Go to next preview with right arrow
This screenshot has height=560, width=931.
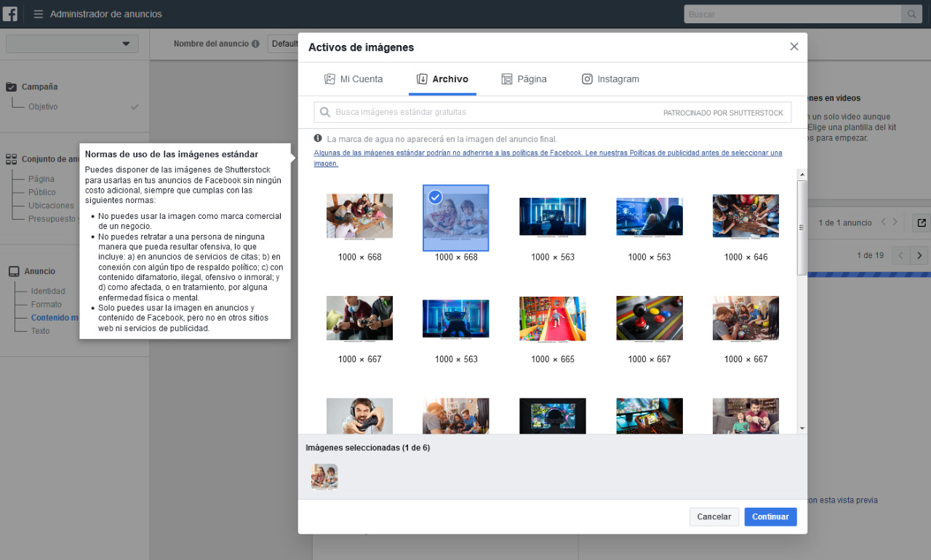click(x=919, y=255)
